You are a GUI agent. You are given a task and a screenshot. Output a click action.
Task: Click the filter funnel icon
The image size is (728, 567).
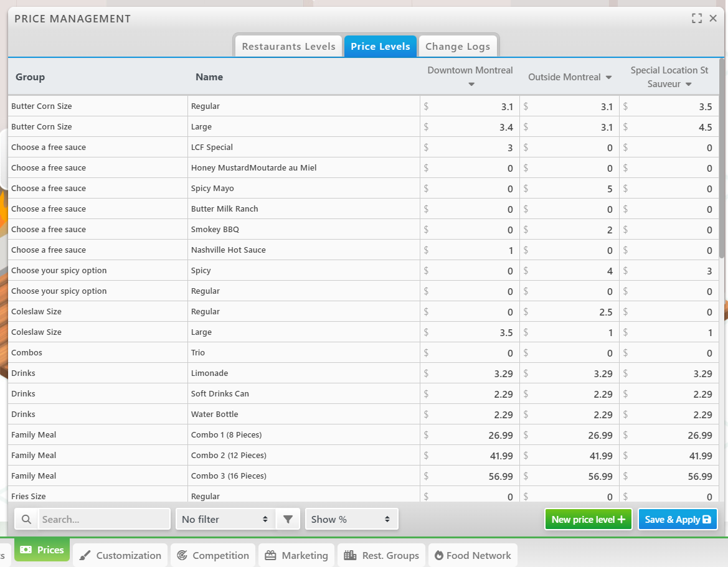point(288,519)
